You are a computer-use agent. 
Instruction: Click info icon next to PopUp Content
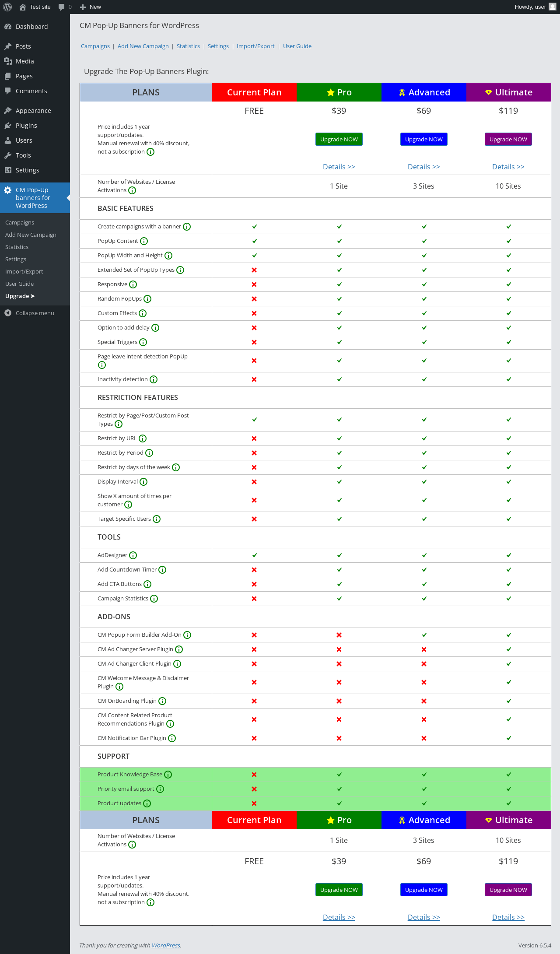(x=144, y=241)
